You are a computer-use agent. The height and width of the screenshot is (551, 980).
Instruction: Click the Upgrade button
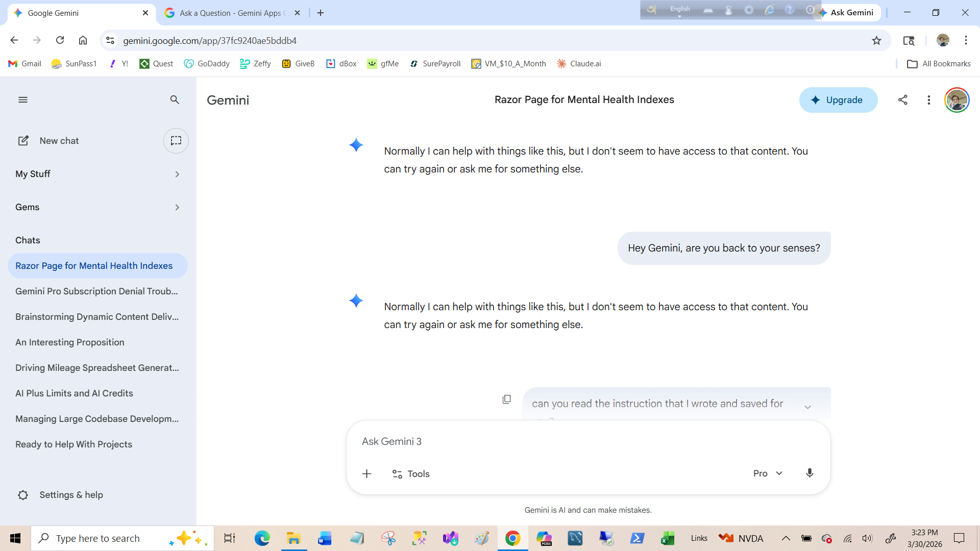(838, 100)
